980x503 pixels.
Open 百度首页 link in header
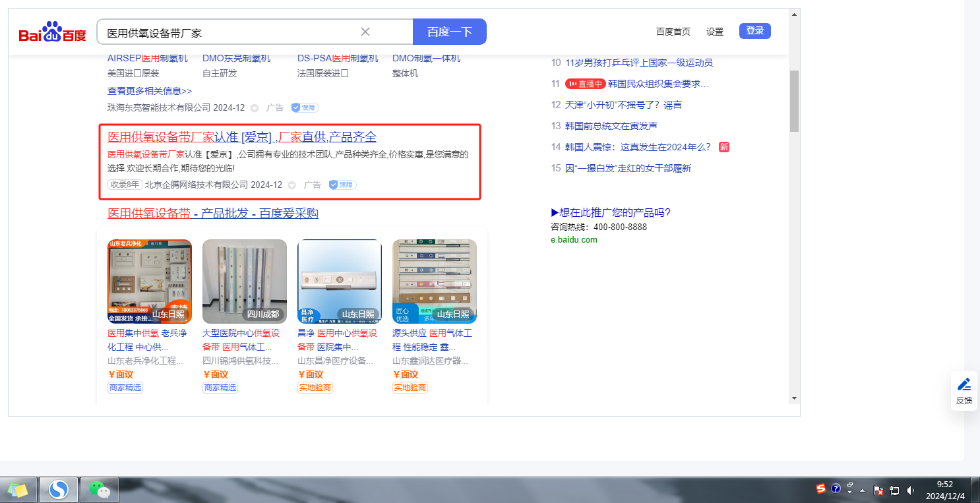point(673,32)
